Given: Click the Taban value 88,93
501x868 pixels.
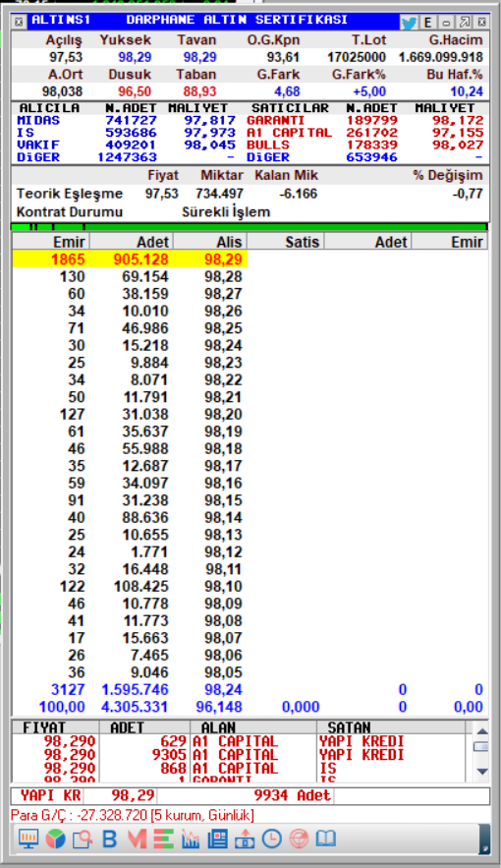Looking at the screenshot, I should pos(199,91).
